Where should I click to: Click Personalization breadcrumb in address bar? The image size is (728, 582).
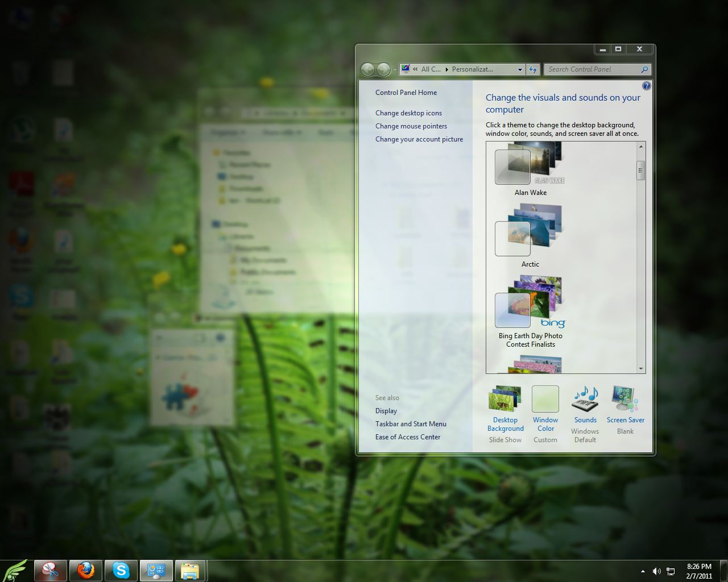(x=471, y=69)
